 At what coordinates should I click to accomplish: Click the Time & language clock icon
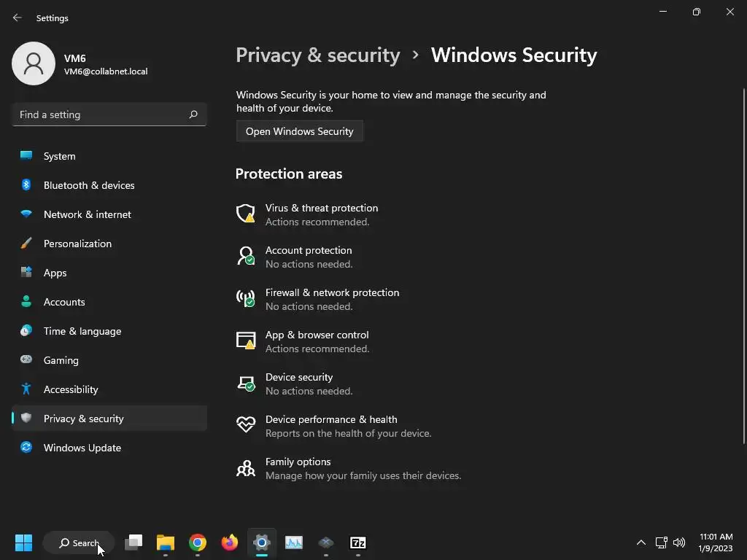[26, 330]
